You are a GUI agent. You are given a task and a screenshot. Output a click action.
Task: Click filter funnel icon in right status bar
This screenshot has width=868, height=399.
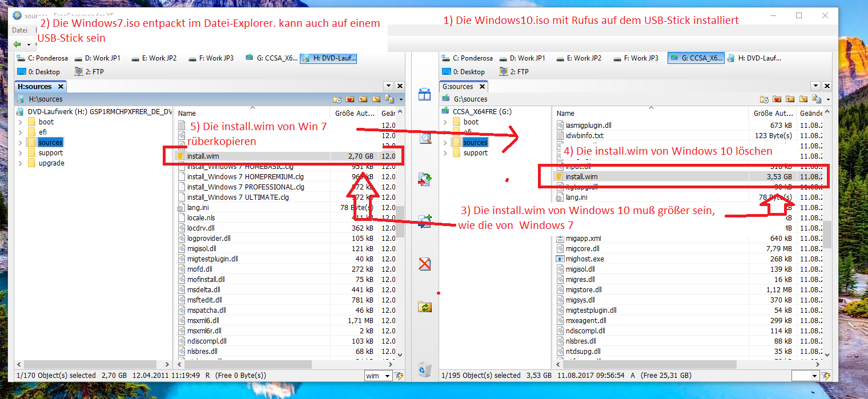826,376
